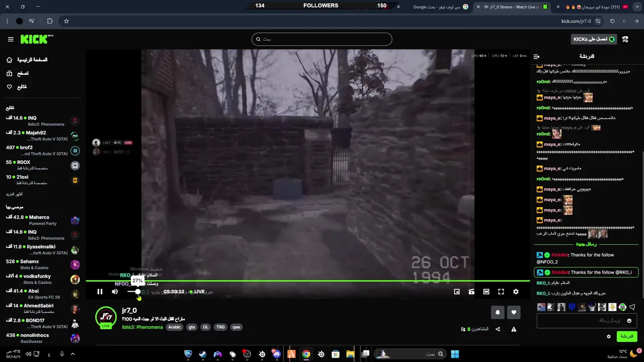The height and width of the screenshot is (362, 644).
Task: Open Steam from the taskbar
Action: (x=203, y=354)
